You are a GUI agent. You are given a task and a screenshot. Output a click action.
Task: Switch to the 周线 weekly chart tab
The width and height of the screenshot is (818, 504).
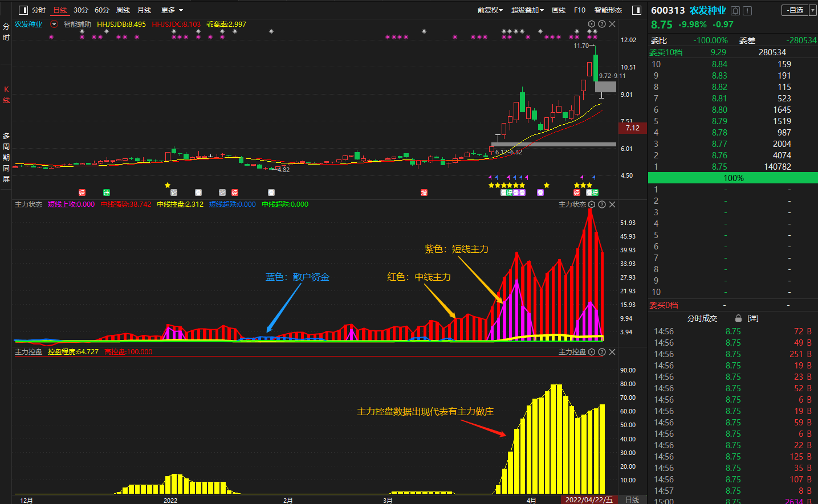[123, 10]
